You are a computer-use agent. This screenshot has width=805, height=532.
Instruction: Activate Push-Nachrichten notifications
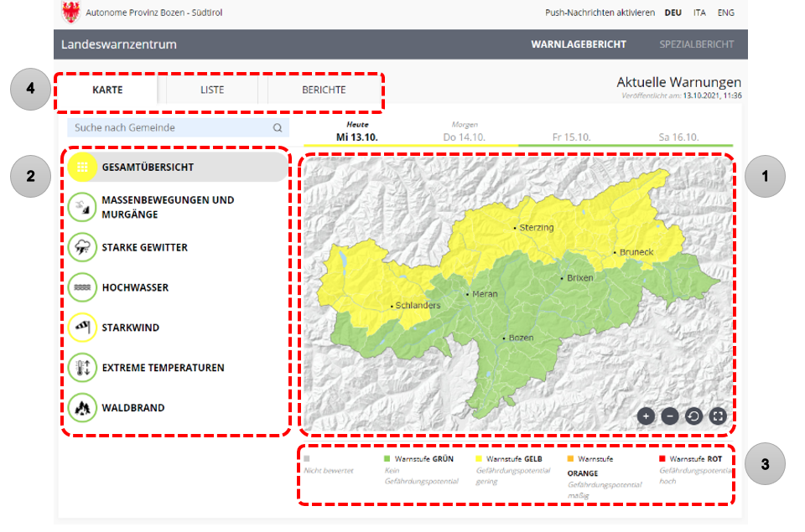point(600,13)
